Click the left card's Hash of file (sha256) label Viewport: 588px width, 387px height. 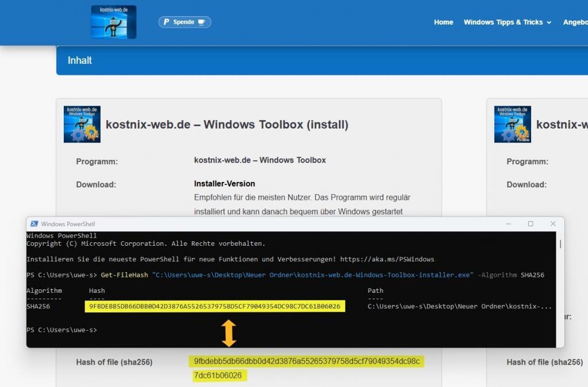coord(114,362)
